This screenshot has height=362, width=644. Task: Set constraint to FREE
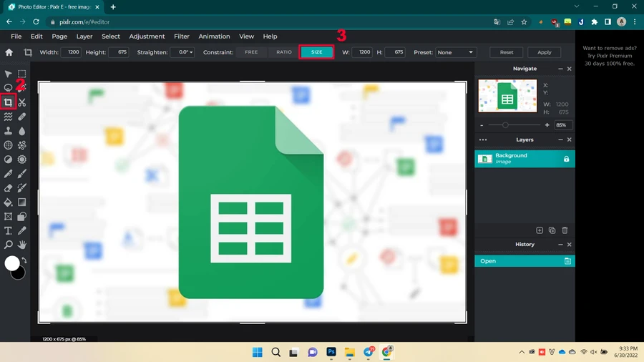[x=251, y=52]
